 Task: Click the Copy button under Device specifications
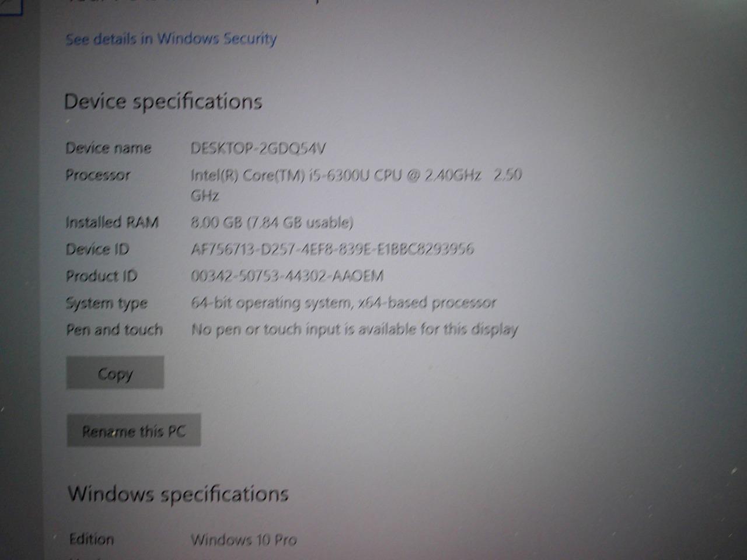[115, 373]
